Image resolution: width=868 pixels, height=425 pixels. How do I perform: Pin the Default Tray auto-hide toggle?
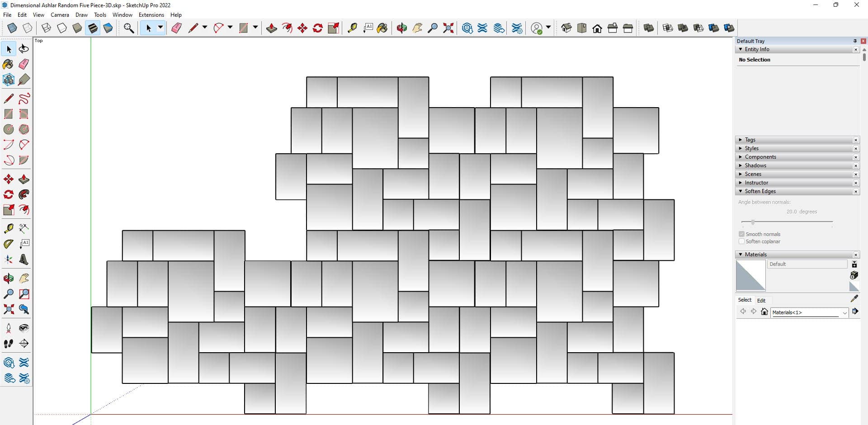click(x=854, y=41)
